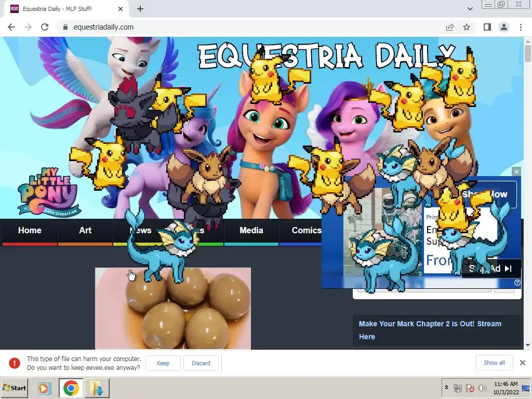
Task: Open the Chrome three-dot menu
Action: point(521,27)
